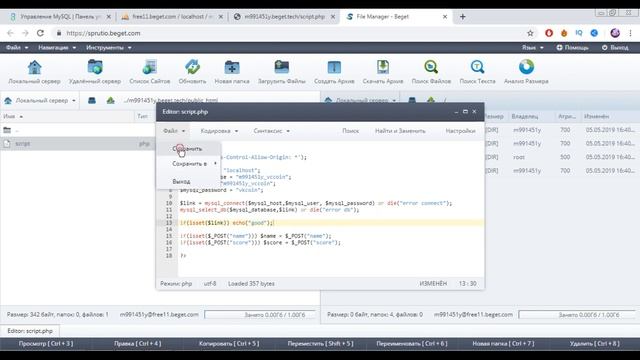
Task: Click Найти и Заменить in editor
Action: point(400,131)
